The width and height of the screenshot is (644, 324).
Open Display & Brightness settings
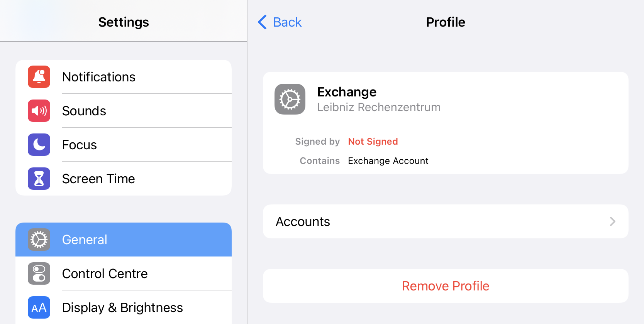click(122, 308)
